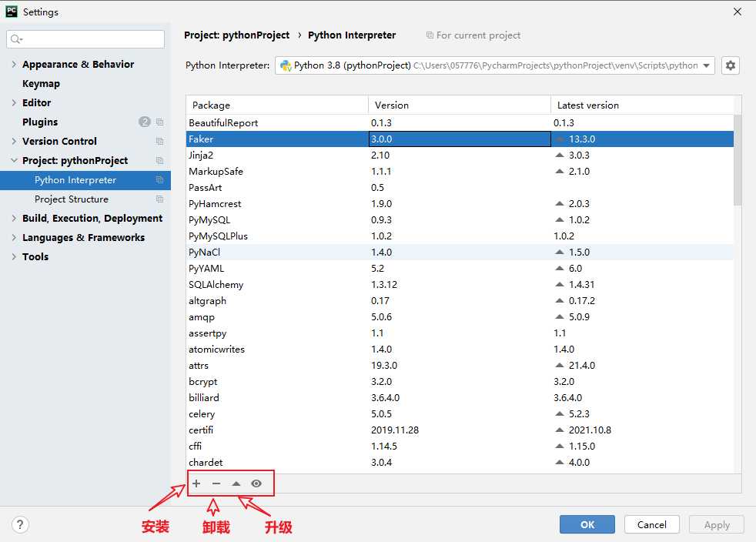Select the cffi package row

pos(460,446)
